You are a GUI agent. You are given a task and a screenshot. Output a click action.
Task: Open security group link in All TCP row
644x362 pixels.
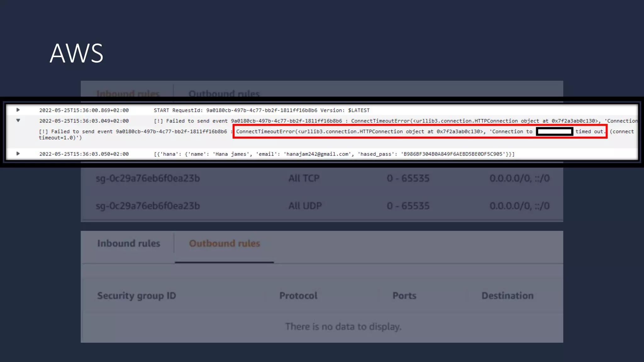click(148, 178)
